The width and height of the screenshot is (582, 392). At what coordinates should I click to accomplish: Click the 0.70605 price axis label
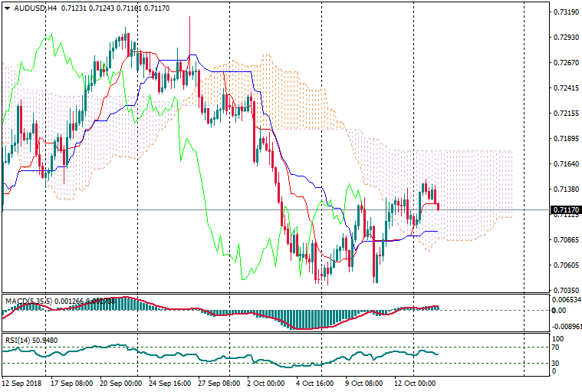click(x=566, y=265)
